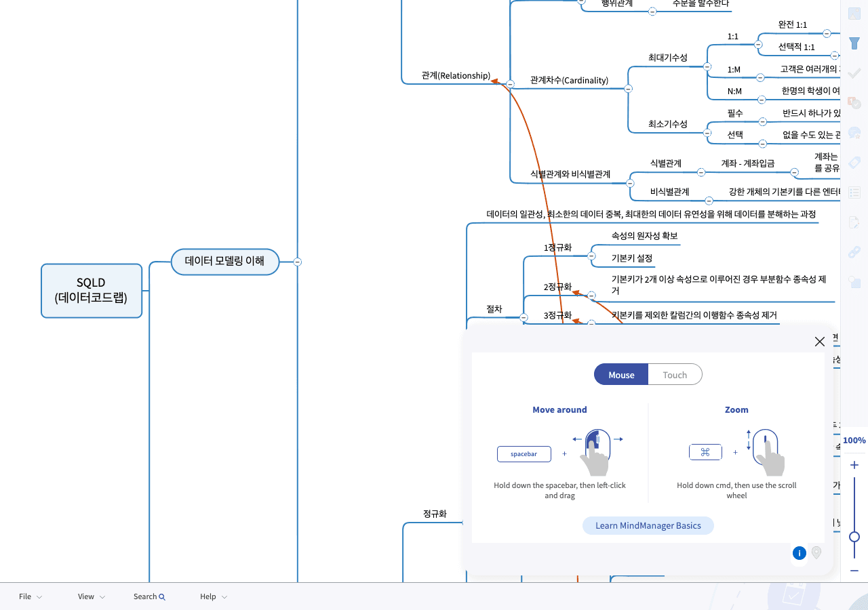868x610 pixels.
Task: Switch the tutorial overlay to Touch mode
Action: tap(675, 374)
